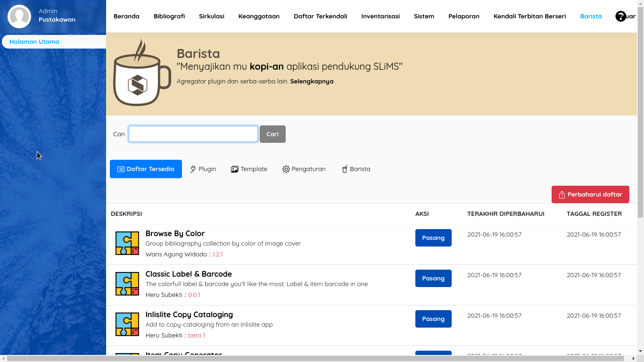Install Classic Label & Barcode with Pasang
The height and width of the screenshot is (362, 644).
click(x=433, y=278)
